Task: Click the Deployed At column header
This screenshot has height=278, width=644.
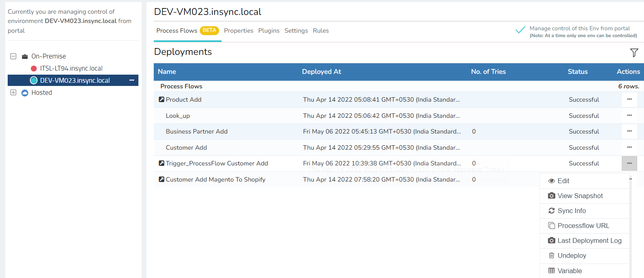Action: coord(321,72)
